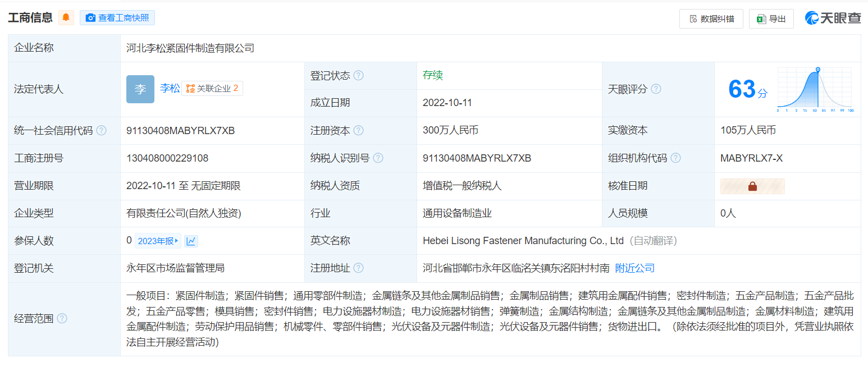The width and height of the screenshot is (868, 367).
Task: Select credit code 91130408MABYRLX7XB in 统一社会信用代码 row
Action: [181, 131]
